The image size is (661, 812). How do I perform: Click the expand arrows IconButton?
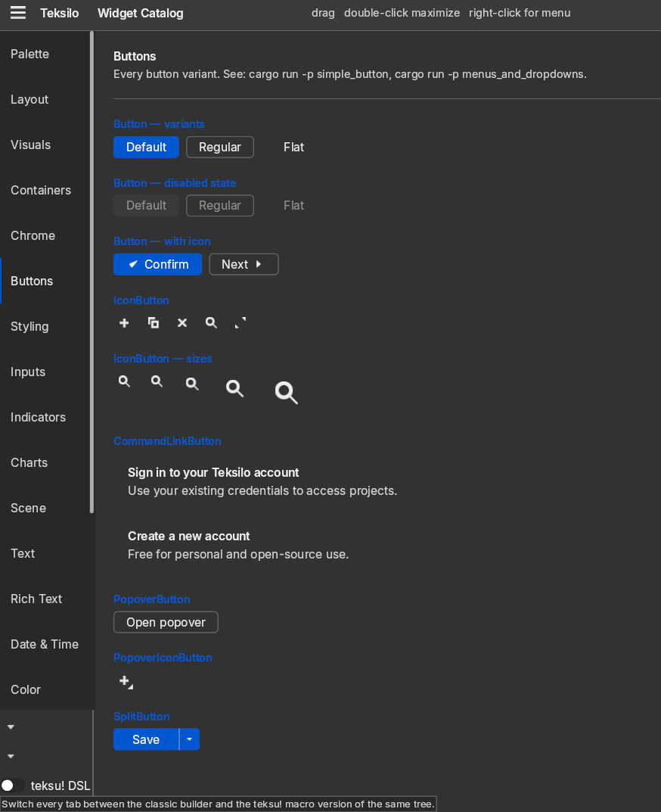pyautogui.click(x=241, y=323)
